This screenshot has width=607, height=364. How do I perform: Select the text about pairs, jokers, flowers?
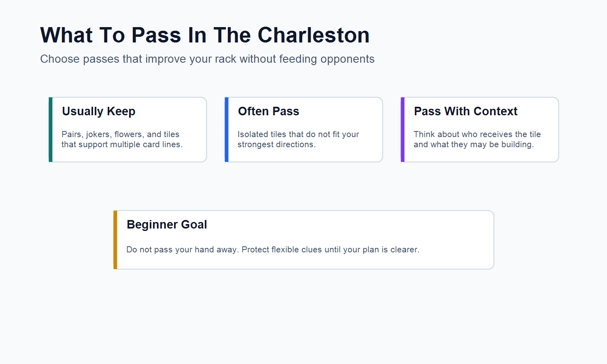[x=122, y=139]
